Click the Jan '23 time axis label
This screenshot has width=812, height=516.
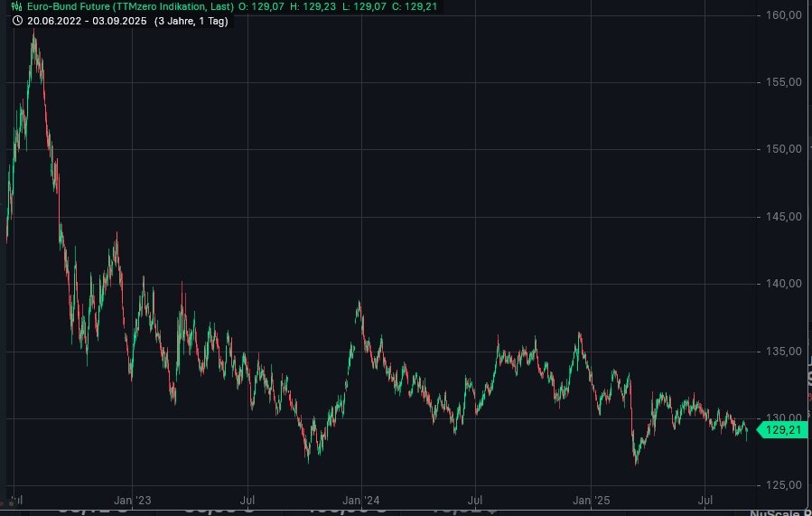(x=133, y=499)
